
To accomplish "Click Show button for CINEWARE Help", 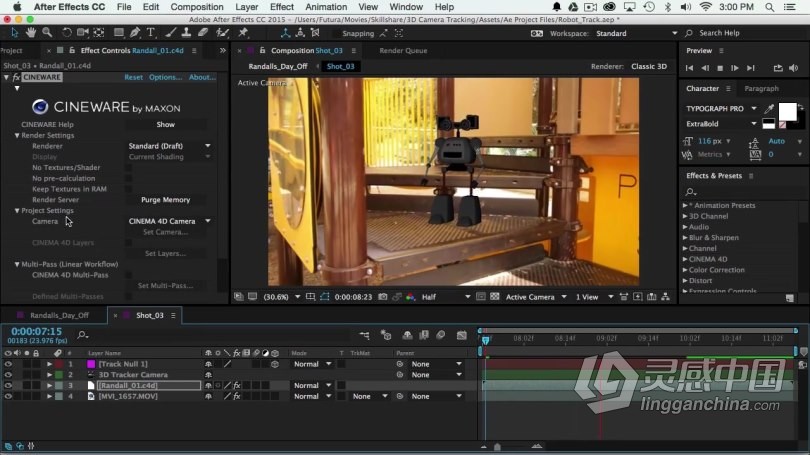I will [165, 124].
